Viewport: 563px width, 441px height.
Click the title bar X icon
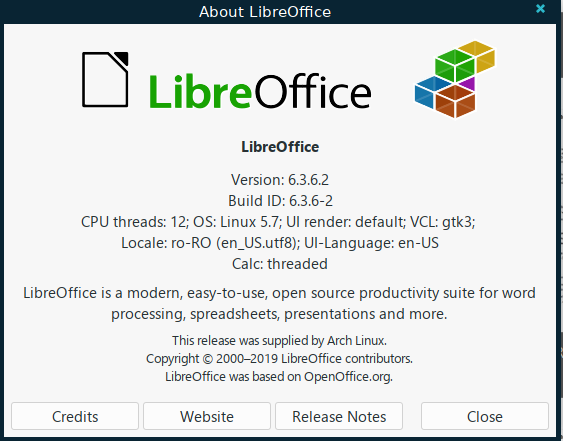click(540, 9)
